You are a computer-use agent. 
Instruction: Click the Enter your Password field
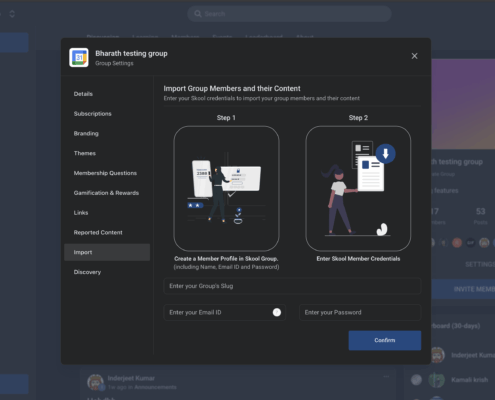click(360, 312)
